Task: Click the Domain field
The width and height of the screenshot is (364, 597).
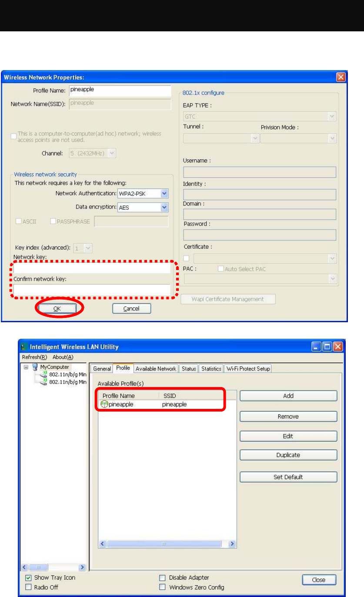Action: pyautogui.click(x=260, y=214)
